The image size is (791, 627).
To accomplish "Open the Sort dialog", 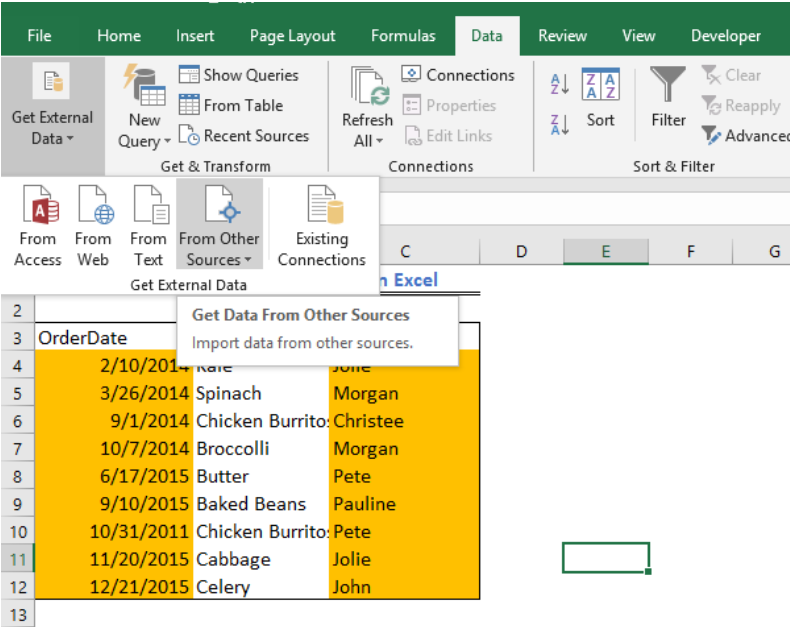I will point(601,98).
